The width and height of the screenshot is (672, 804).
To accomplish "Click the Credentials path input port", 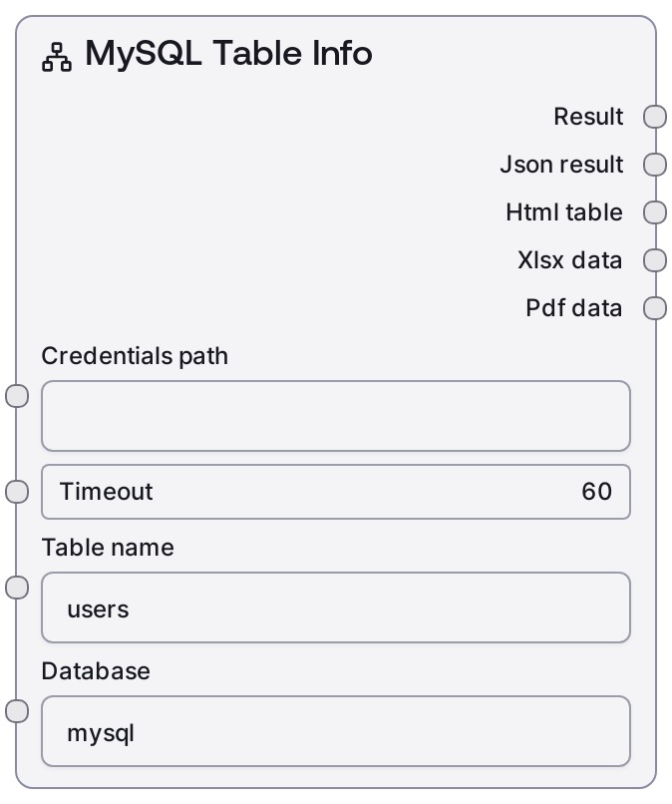I will (x=17, y=396).
